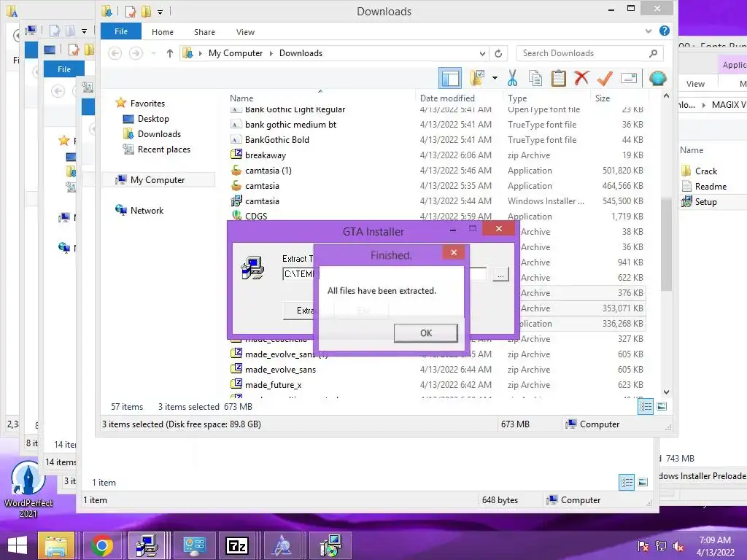Viewport: 747px width, 560px height.
Task: Click the blue Help question mark icon
Action: (x=665, y=31)
